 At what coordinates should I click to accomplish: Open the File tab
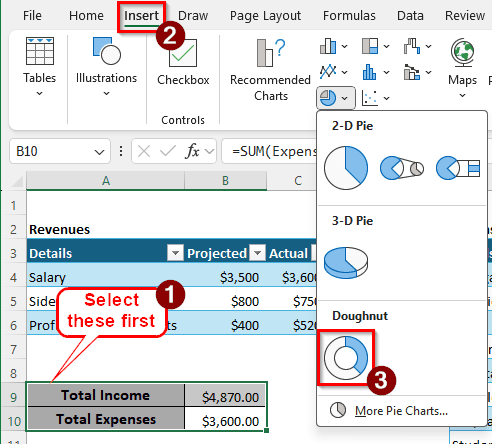(x=32, y=16)
